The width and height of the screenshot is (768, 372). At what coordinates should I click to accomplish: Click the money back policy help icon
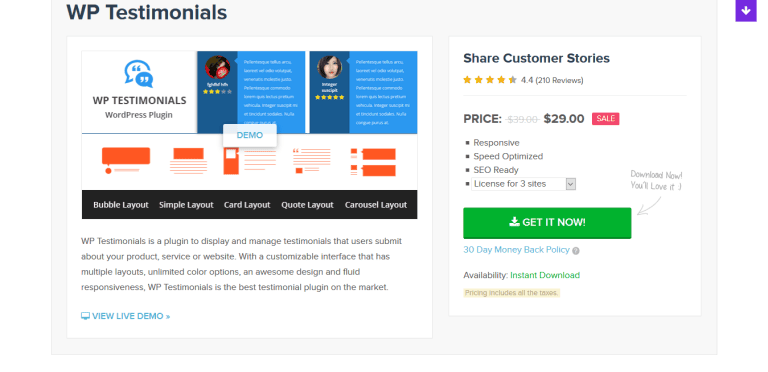coord(576,251)
